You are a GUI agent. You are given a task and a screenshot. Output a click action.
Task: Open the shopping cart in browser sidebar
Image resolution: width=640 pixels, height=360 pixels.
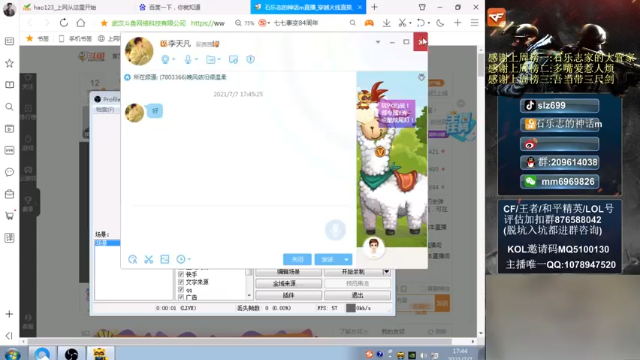pyautogui.click(x=9, y=216)
